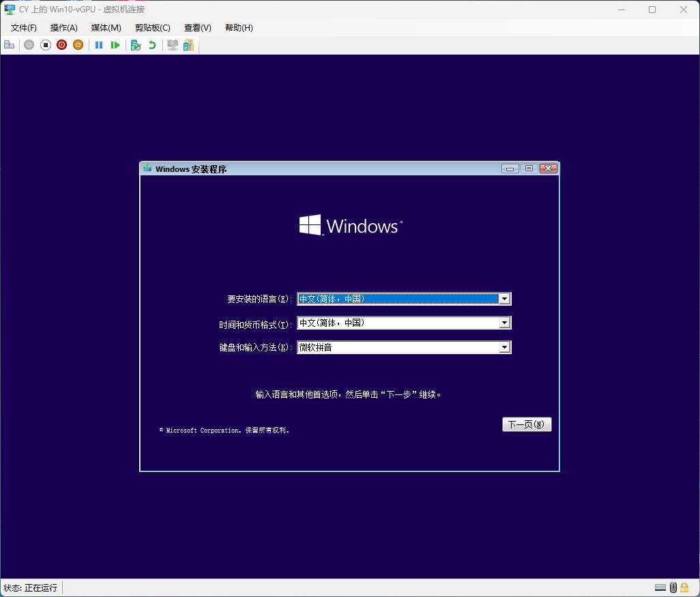Click the red Shut Down power icon
The image size is (700, 597).
pos(61,45)
